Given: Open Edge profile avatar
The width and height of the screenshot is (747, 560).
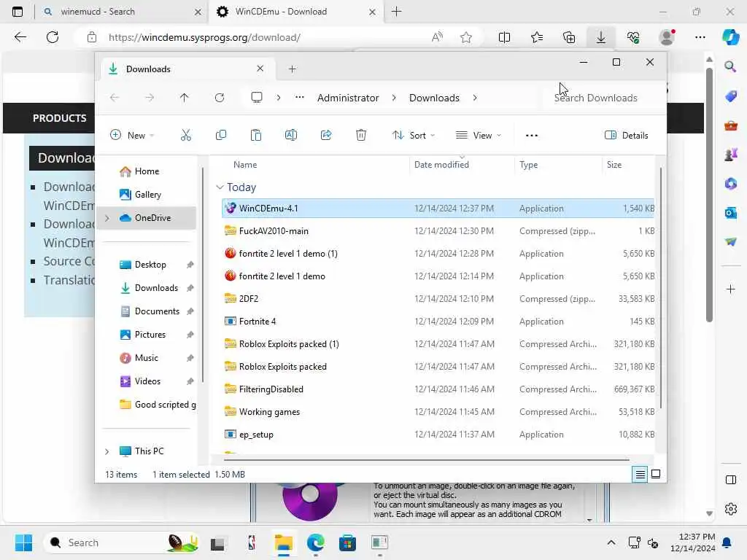Looking at the screenshot, I should tap(667, 37).
